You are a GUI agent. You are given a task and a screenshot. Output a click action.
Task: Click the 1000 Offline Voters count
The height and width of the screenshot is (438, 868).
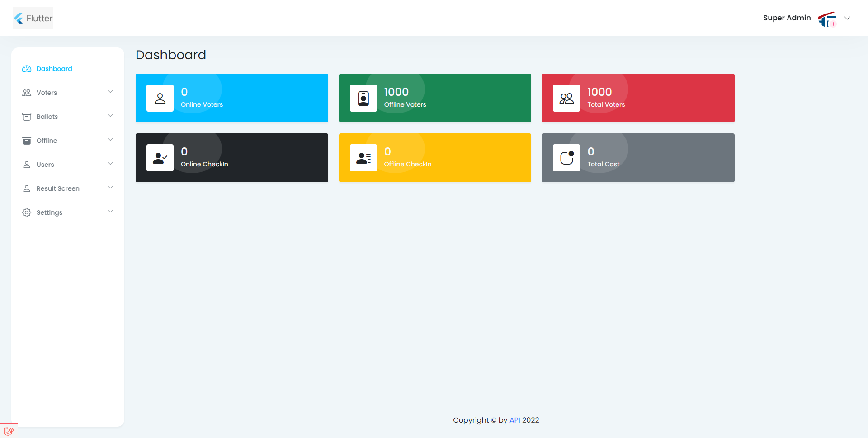(396, 92)
